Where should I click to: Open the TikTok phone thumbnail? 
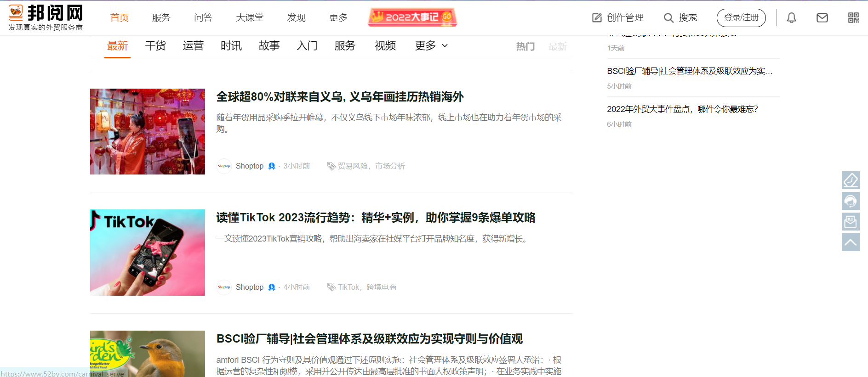pyautogui.click(x=148, y=253)
